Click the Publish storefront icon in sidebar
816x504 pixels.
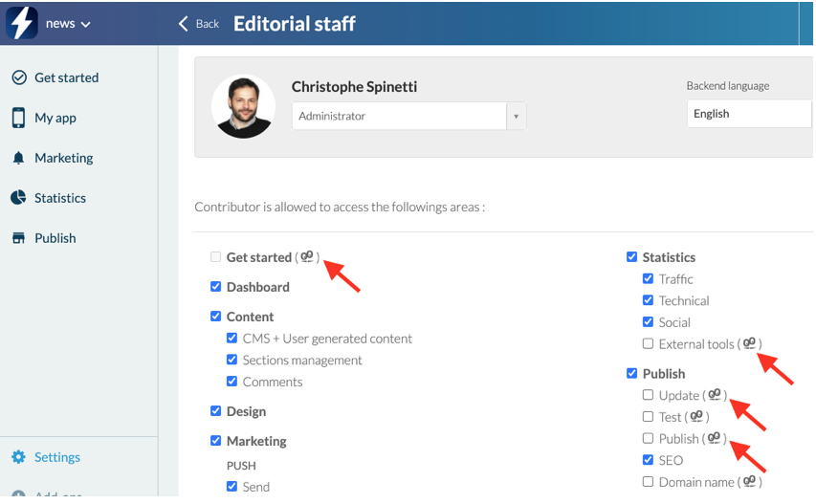tap(18, 238)
